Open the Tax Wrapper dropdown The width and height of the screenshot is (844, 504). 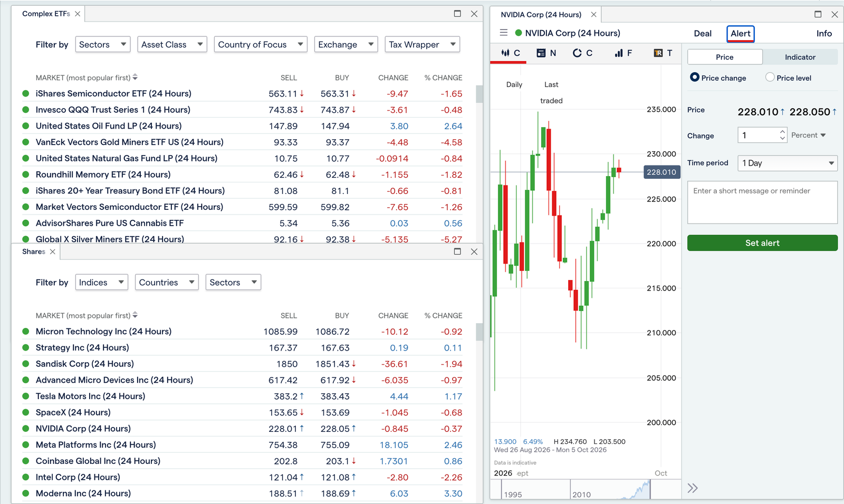coord(423,44)
